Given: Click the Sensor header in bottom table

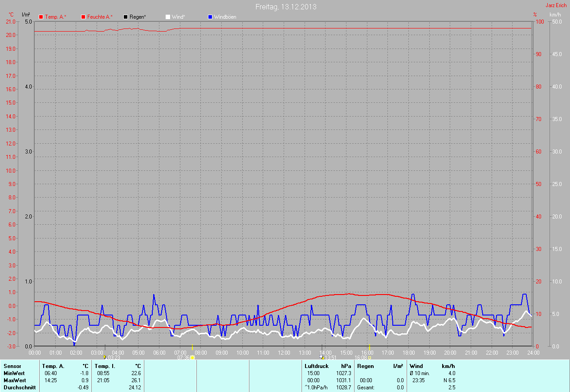Looking at the screenshot, I should click(x=12, y=366).
